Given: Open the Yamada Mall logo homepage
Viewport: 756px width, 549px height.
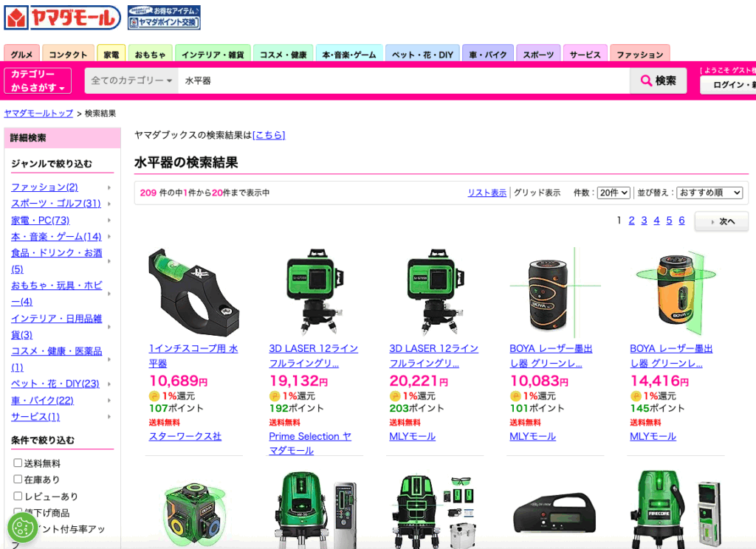Looking at the screenshot, I should (x=62, y=18).
